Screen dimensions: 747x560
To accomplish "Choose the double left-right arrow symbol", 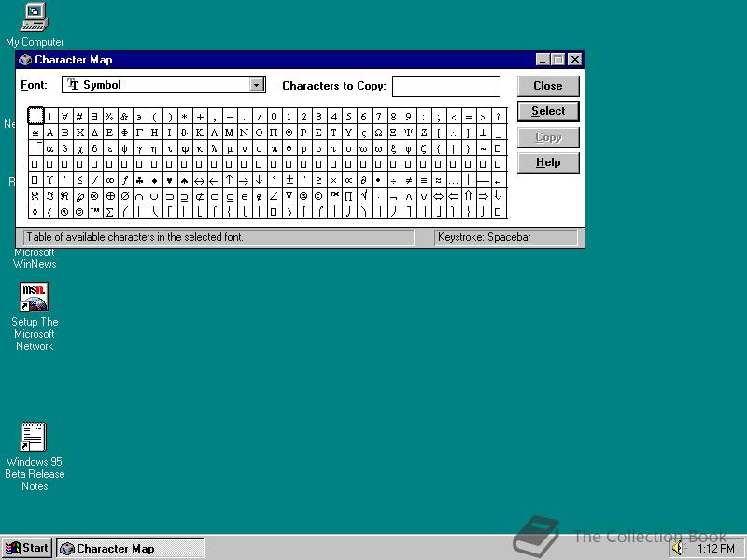I will 438,196.
